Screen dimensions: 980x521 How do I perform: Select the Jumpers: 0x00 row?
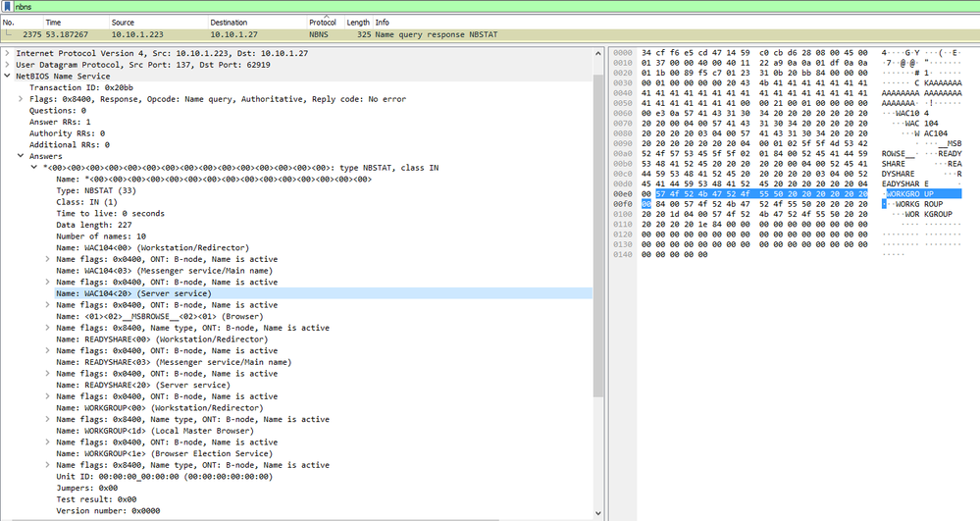[x=87, y=488]
